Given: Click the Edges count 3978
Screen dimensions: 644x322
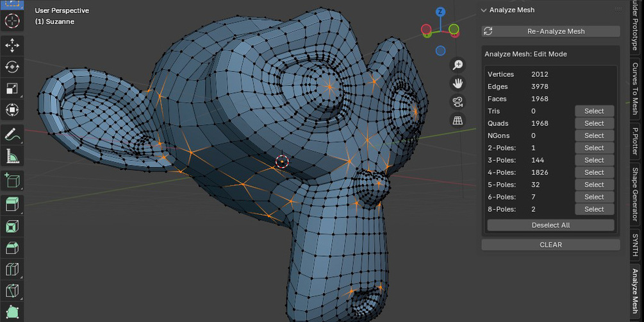Looking at the screenshot, I should (540, 87).
